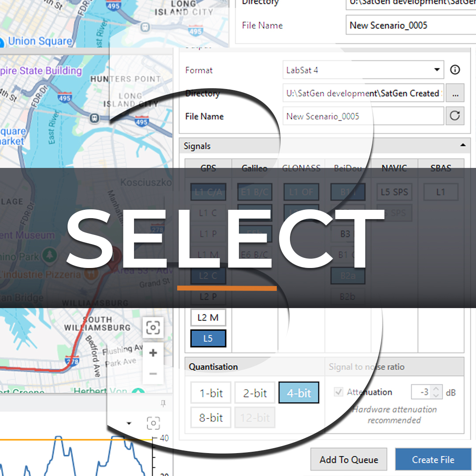Toggle the Attenuation checkbox

click(339, 392)
